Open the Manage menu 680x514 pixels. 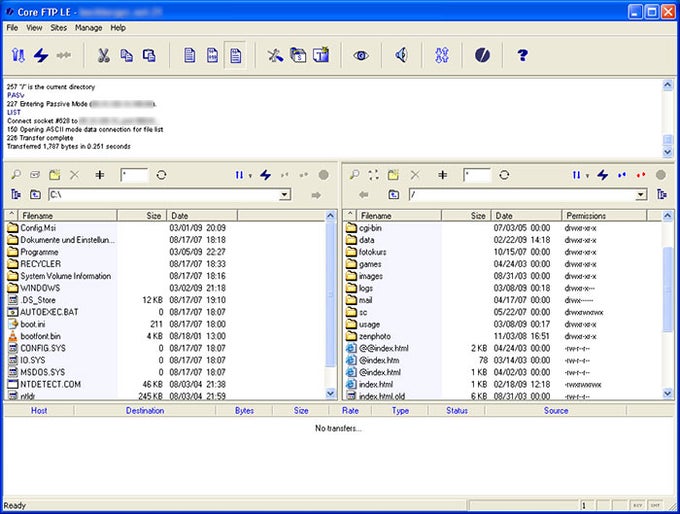(88, 28)
